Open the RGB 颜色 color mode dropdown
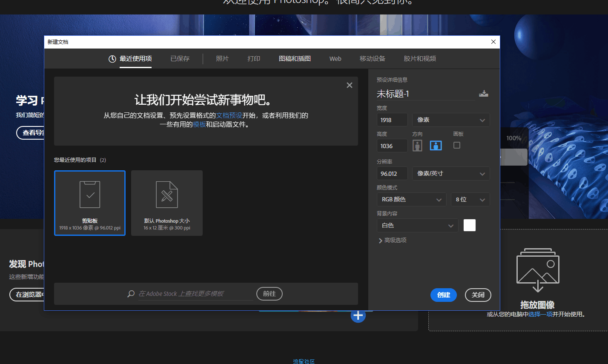Viewport: 608px width, 364px height. [x=411, y=200]
